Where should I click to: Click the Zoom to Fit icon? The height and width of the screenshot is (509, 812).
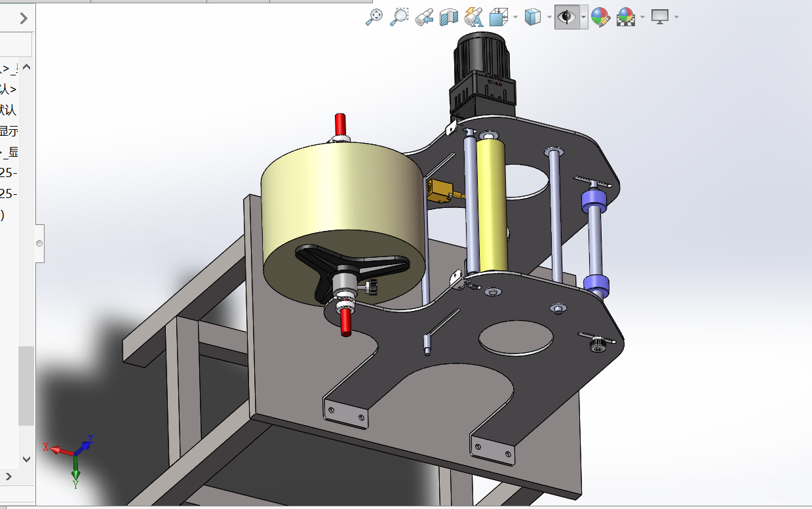point(374,17)
